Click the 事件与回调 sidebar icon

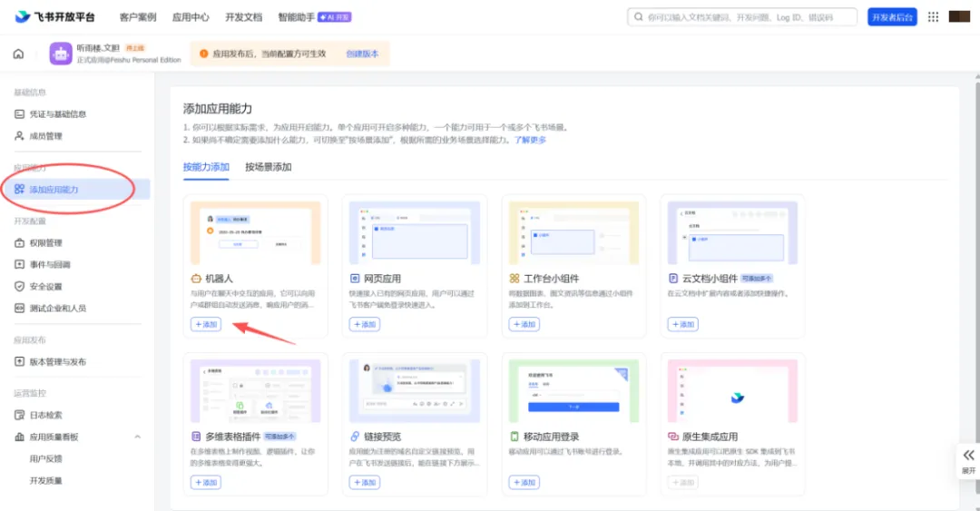tap(19, 264)
